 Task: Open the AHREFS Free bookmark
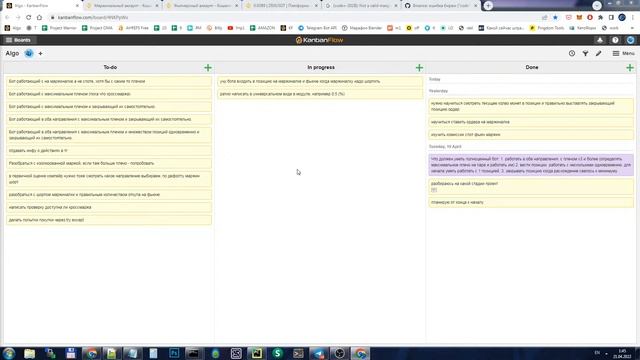(x=133, y=28)
